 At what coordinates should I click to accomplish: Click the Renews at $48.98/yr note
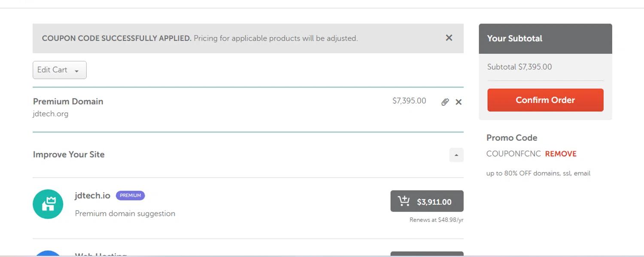pyautogui.click(x=436, y=220)
